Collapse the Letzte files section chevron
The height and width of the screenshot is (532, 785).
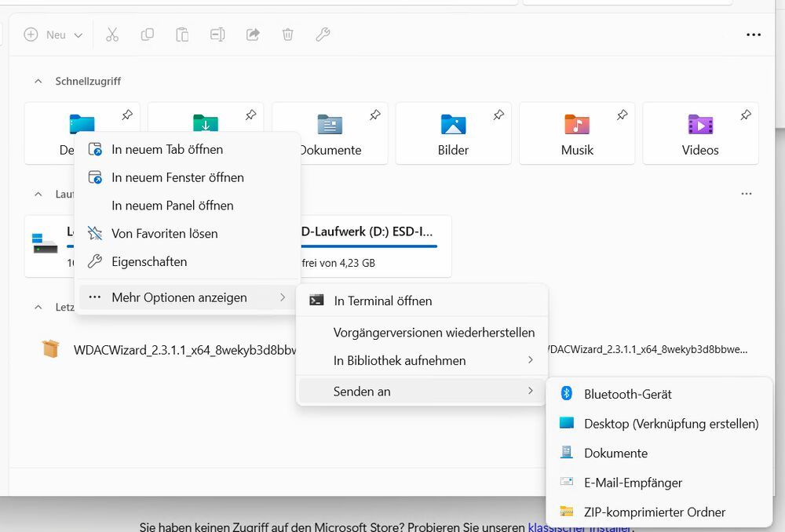tap(38, 308)
